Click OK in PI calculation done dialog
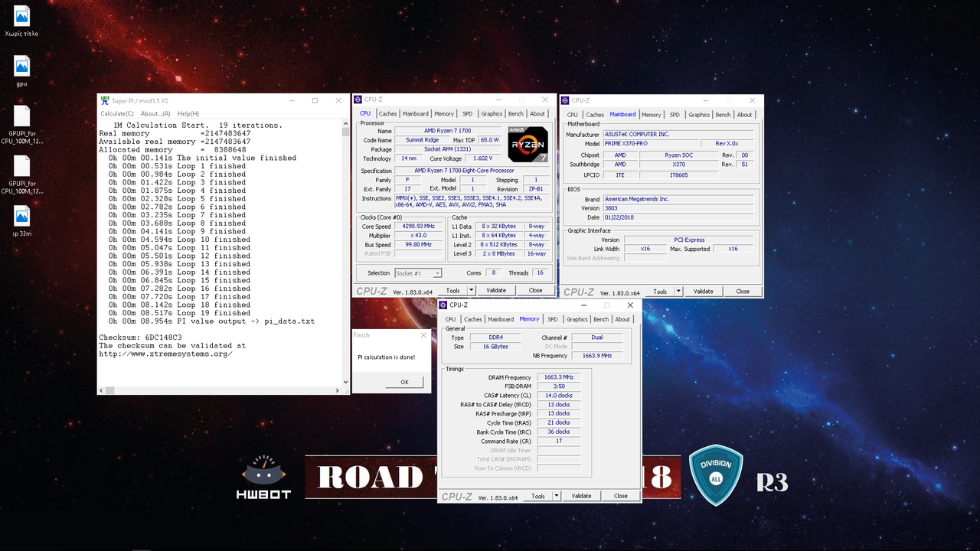 (x=404, y=382)
